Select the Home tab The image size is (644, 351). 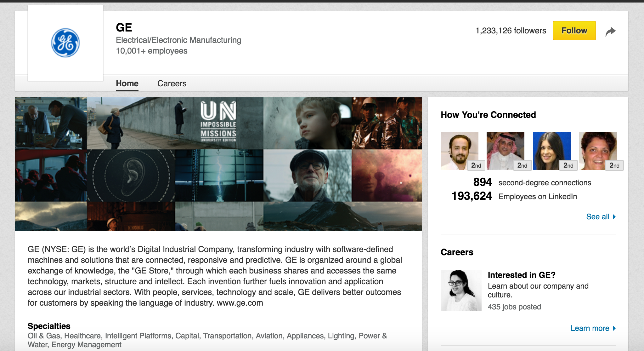(127, 83)
